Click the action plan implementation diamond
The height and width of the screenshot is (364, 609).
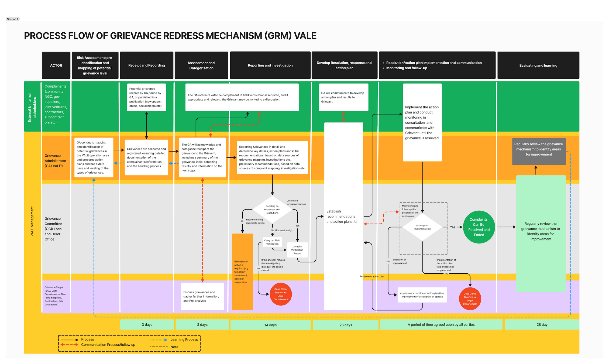pos(422,227)
